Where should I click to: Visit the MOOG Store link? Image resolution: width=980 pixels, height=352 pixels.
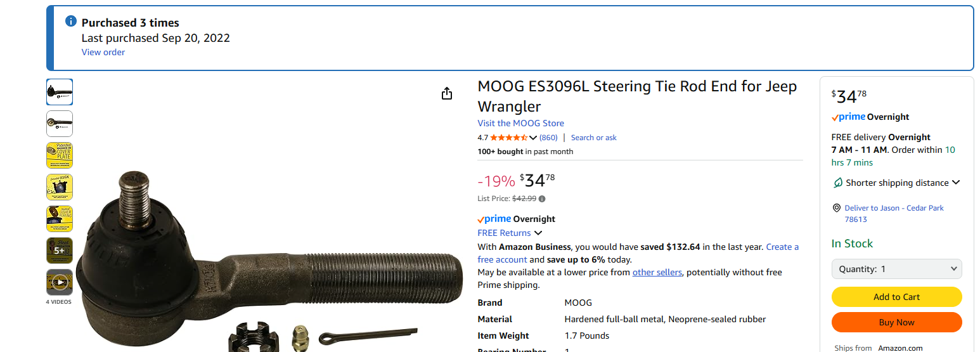click(520, 123)
